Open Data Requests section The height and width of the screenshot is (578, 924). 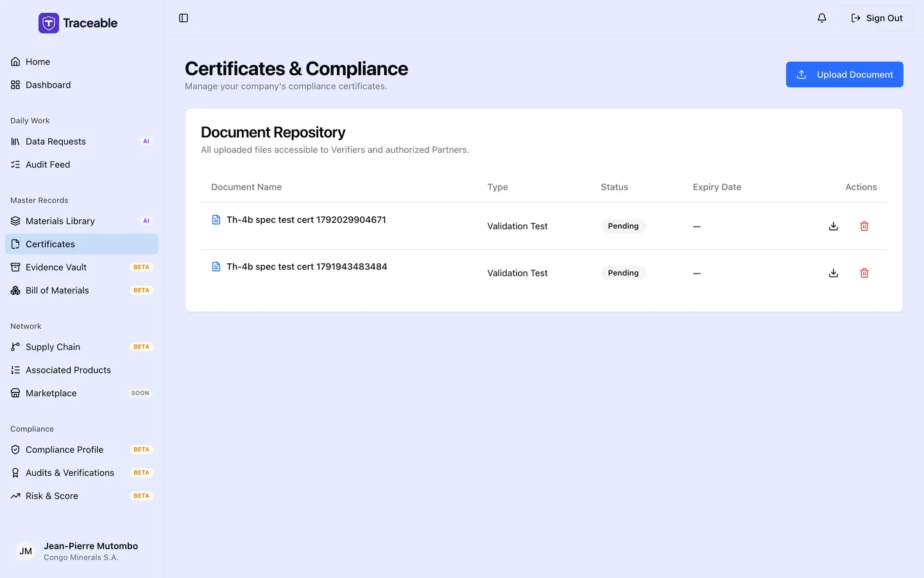81,141
